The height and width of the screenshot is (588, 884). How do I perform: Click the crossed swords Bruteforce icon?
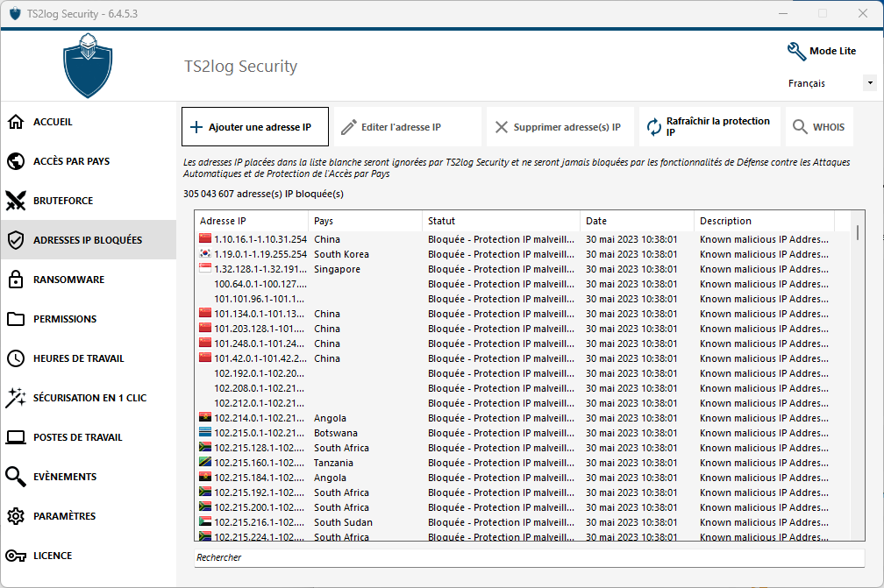(16, 201)
